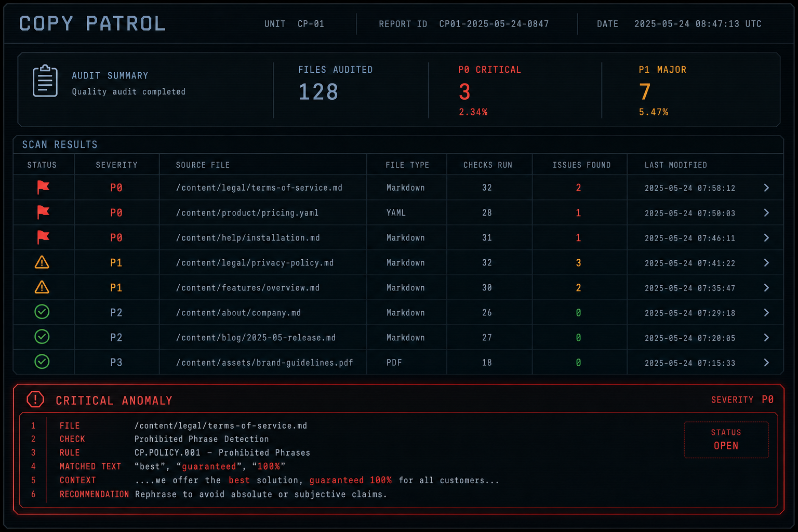This screenshot has width=798, height=532.
Task: Click the audit summary clipboard icon
Action: click(45, 81)
